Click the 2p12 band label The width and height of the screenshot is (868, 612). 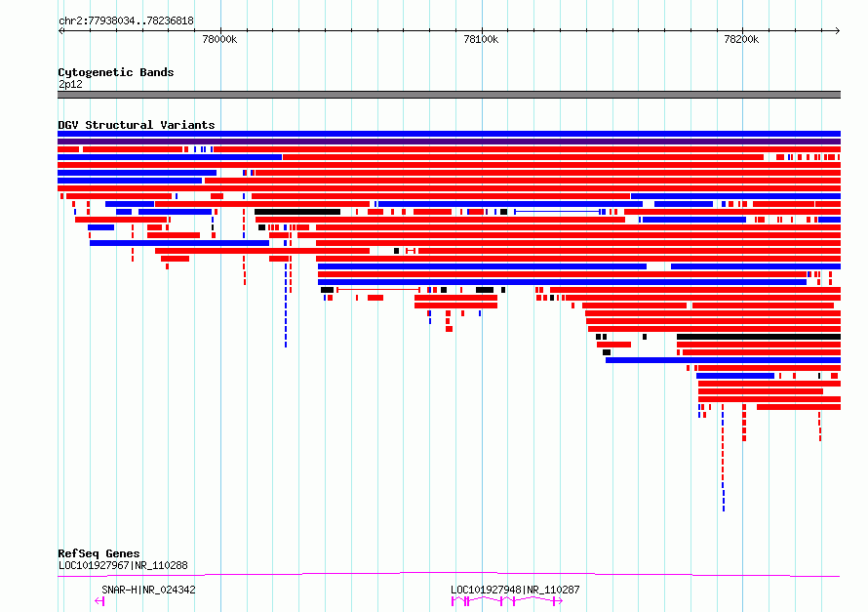[70, 84]
